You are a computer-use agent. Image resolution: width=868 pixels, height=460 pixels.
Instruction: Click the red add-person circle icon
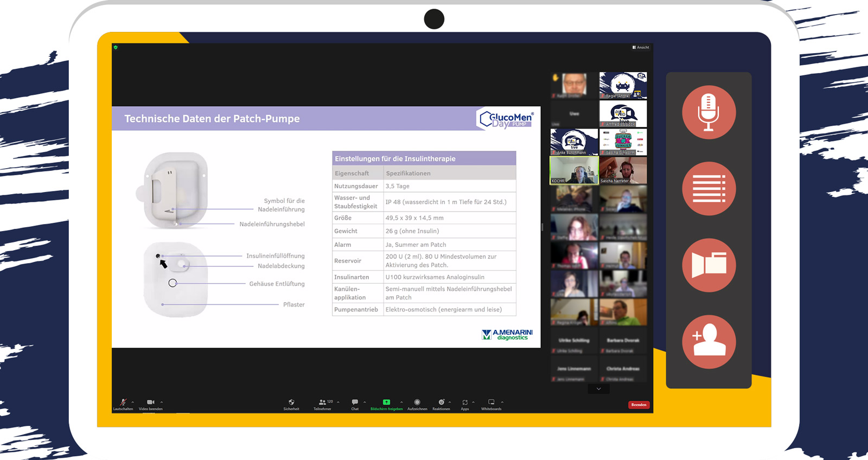pos(709,342)
